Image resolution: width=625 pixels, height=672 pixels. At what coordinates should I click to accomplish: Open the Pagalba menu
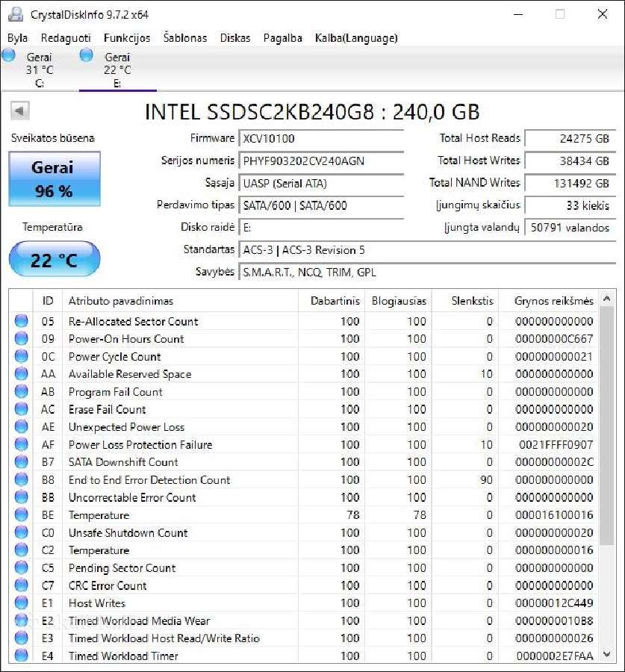click(x=282, y=38)
